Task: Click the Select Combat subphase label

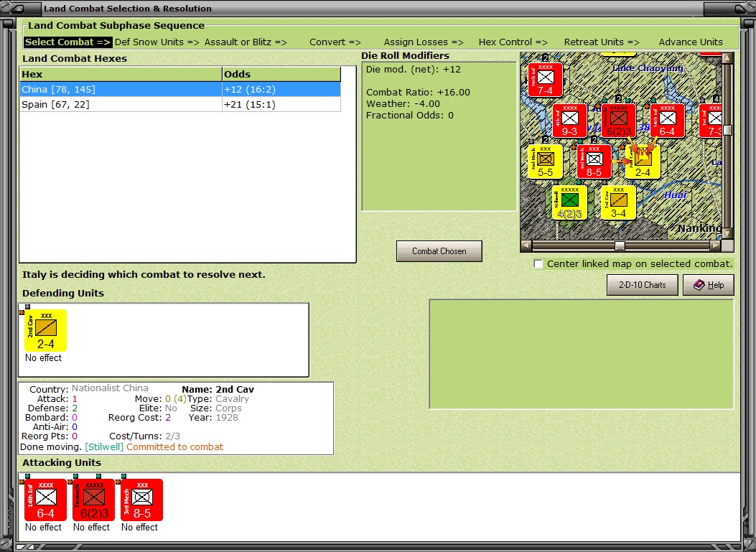Action: coord(67,42)
